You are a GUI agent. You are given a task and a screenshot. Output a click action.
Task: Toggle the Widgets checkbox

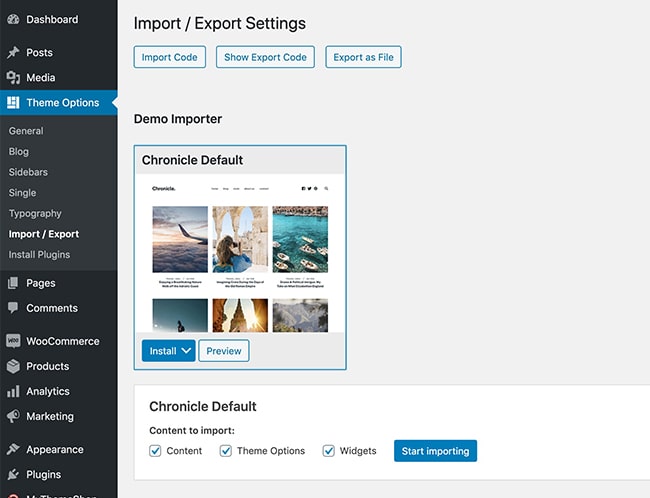pos(328,451)
